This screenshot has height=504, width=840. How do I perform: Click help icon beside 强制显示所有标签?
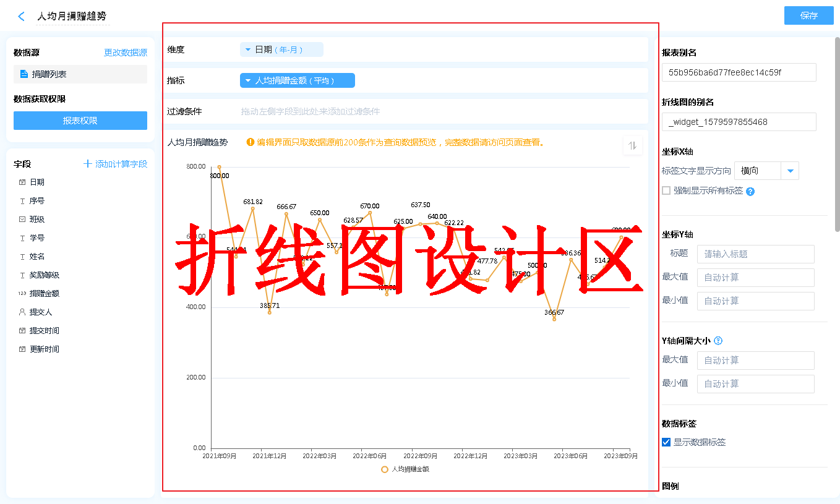point(750,192)
